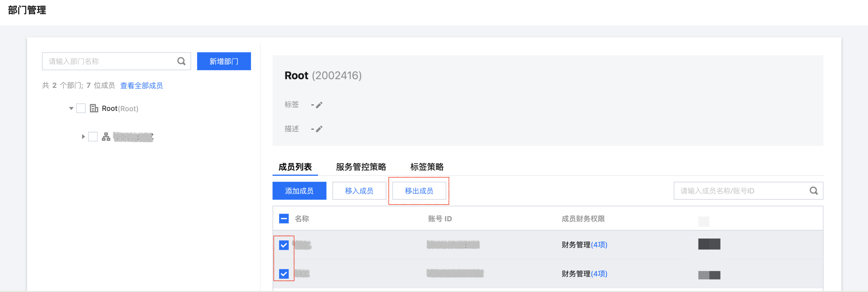Viewport: 868px width, 292px height.
Task: Collapse the Root tree node arrow
Action: [71, 109]
